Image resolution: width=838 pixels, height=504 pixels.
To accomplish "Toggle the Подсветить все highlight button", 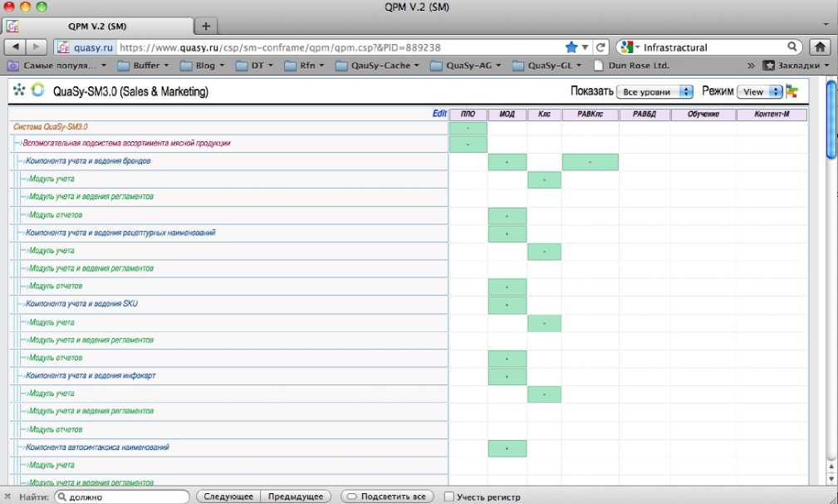I will [387, 497].
